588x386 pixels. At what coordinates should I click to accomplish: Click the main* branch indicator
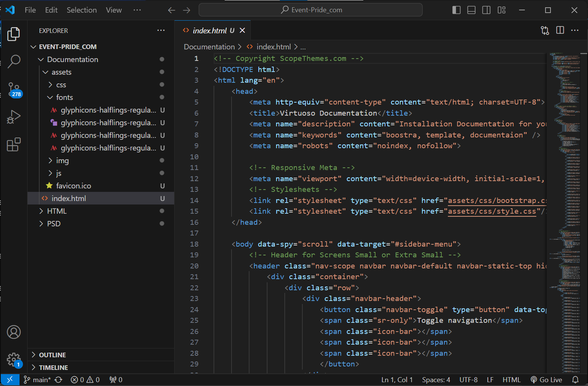pyautogui.click(x=38, y=379)
